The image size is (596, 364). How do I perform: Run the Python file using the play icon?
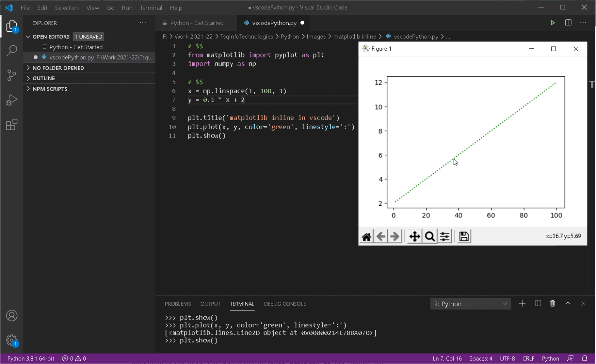click(x=553, y=22)
